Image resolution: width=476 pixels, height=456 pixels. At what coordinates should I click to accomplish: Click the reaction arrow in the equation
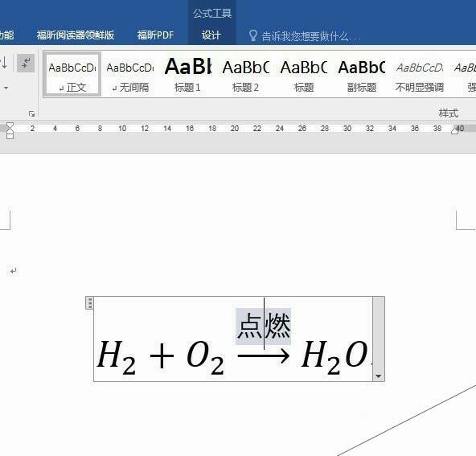[x=264, y=355]
